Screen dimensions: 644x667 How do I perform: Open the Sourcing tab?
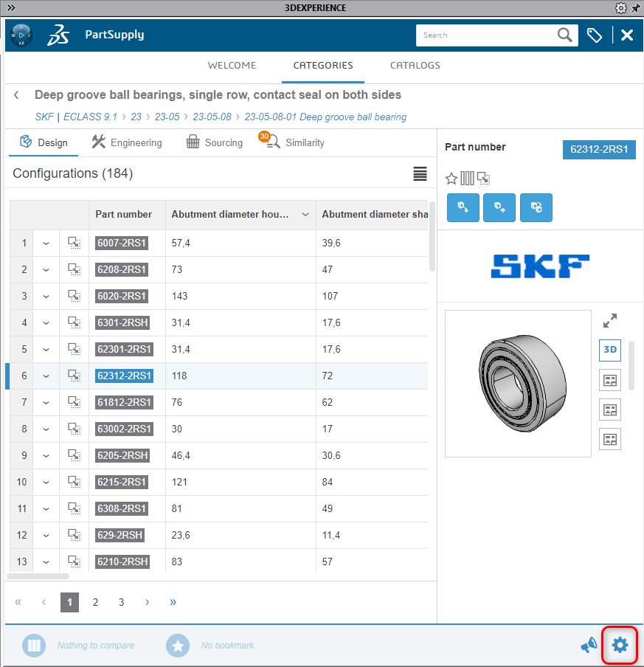point(215,142)
